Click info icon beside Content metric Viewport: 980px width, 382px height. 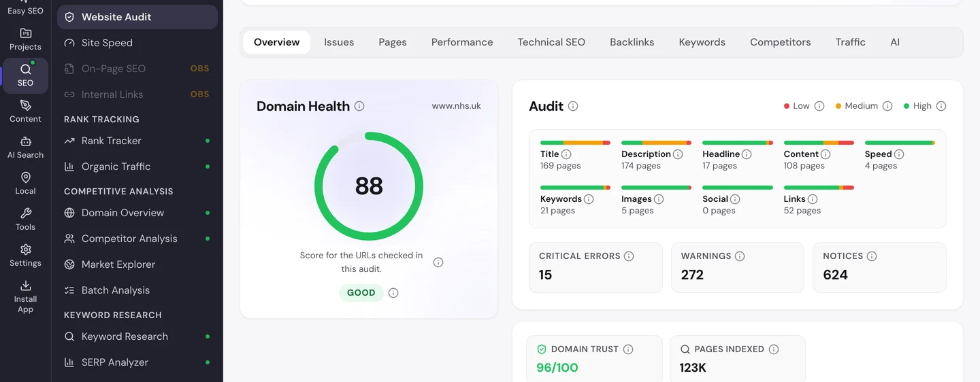[x=826, y=154]
